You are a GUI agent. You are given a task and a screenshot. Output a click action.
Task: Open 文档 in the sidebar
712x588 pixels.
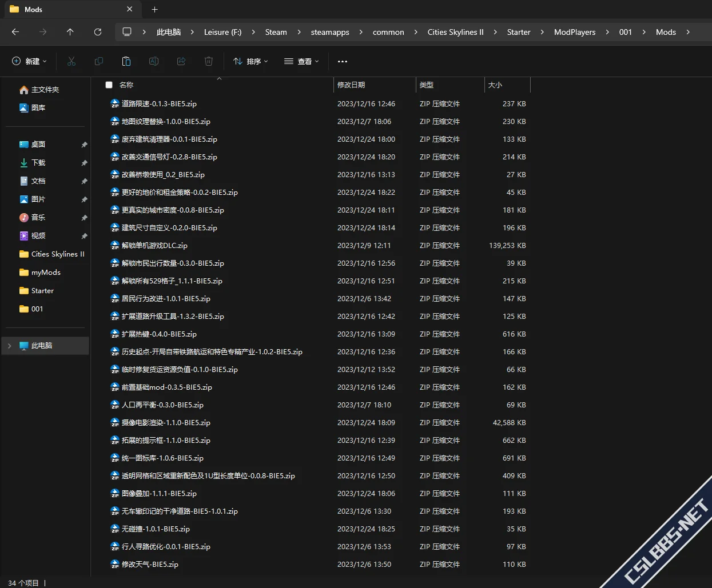[x=38, y=181]
